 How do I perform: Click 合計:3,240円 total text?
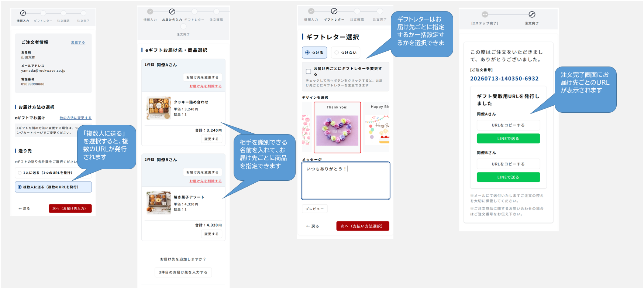click(209, 130)
